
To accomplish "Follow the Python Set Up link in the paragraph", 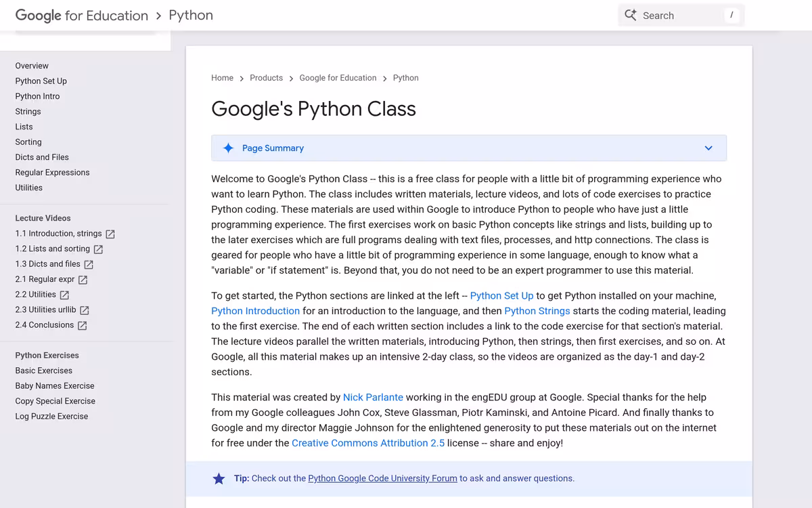I will [x=501, y=295].
